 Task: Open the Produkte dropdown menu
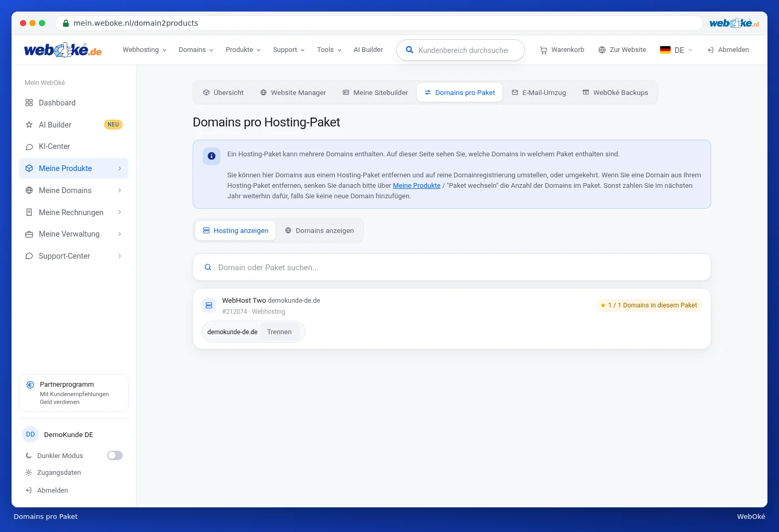coord(243,50)
